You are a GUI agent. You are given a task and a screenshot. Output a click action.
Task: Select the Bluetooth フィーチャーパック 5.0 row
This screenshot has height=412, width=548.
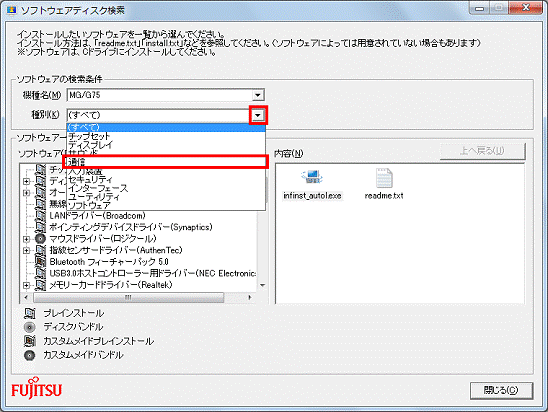click(109, 262)
